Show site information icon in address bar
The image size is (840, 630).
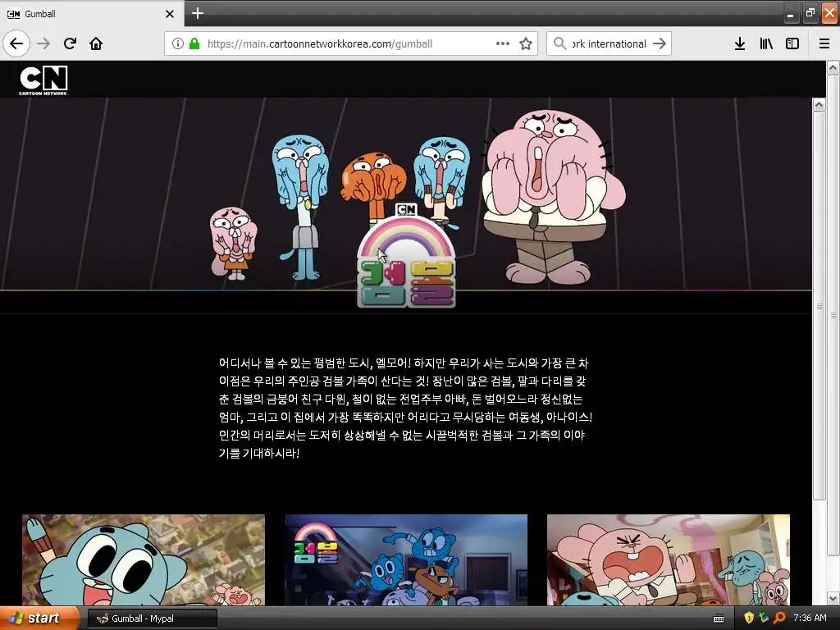click(x=178, y=43)
